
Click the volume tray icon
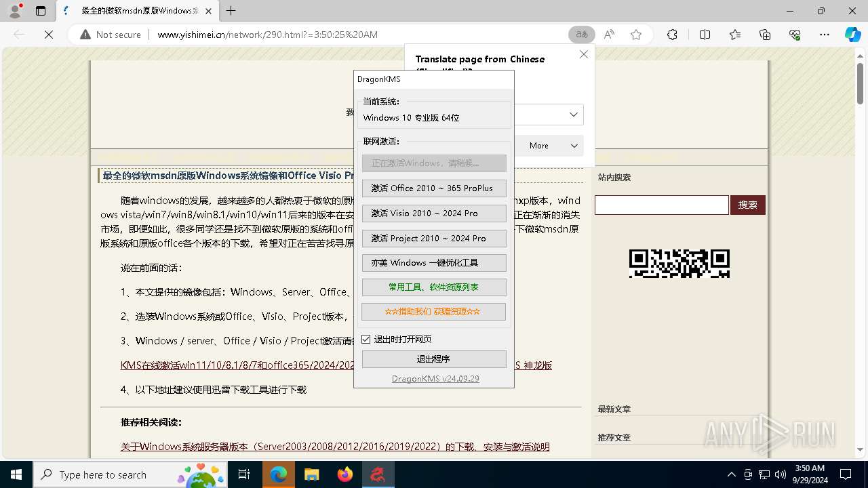[781, 474]
